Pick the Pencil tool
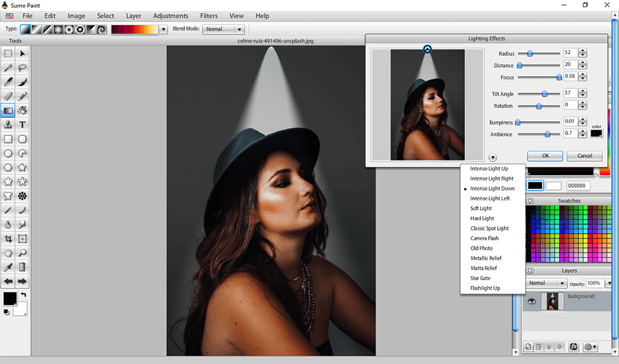619x364 pixels. tap(23, 96)
